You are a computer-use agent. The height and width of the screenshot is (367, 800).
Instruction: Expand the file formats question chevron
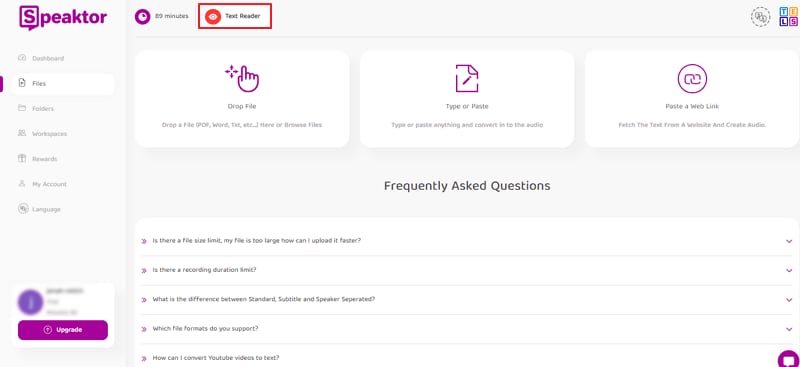pos(789,330)
